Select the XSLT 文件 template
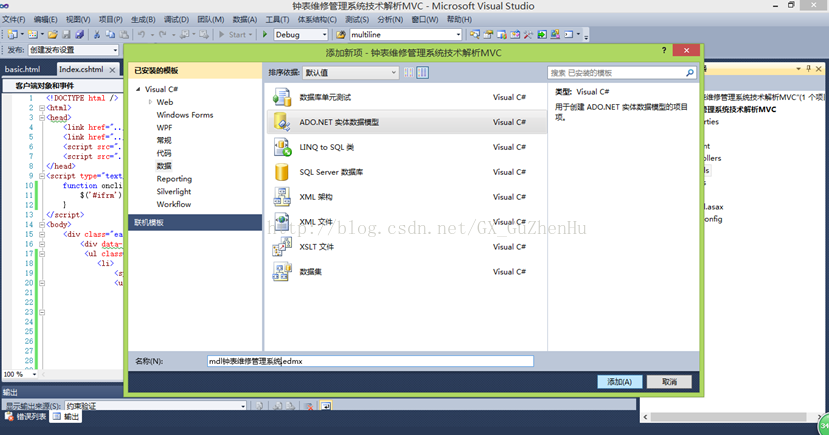Image resolution: width=834 pixels, height=435 pixels. (407, 247)
